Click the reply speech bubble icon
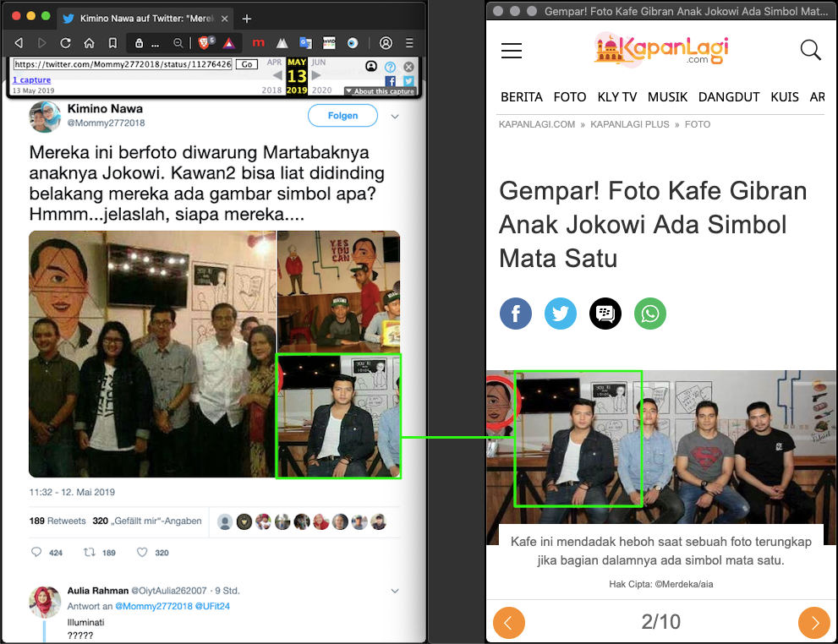The image size is (838, 644). (36, 553)
